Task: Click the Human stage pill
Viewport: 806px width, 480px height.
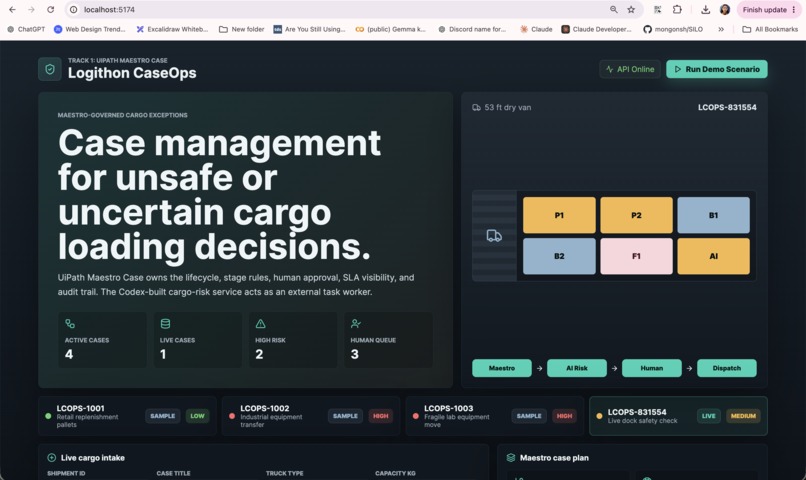Action: (x=652, y=368)
